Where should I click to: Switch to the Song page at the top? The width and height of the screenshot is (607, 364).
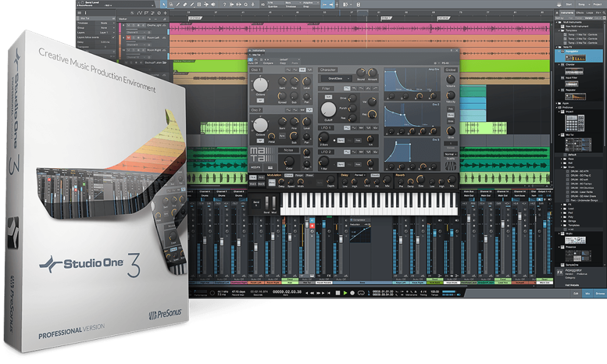point(581,4)
